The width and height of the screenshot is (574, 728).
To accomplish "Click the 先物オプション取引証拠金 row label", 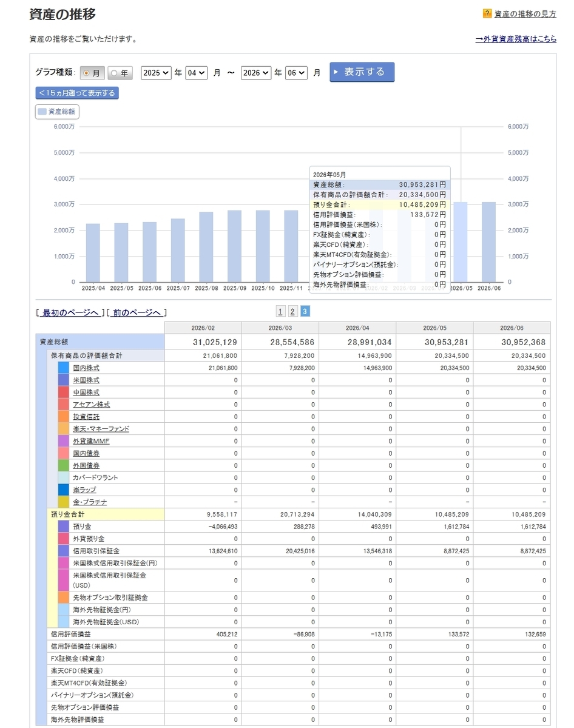I will (110, 598).
